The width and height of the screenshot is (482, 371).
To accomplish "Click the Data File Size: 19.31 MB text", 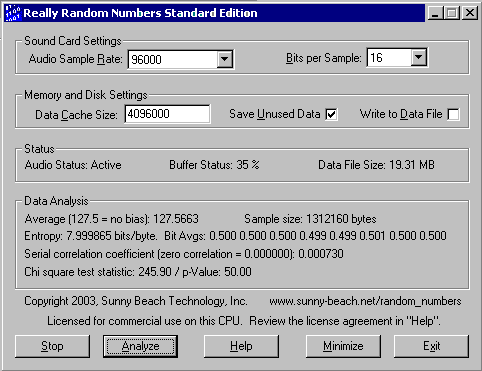I will (376, 165).
